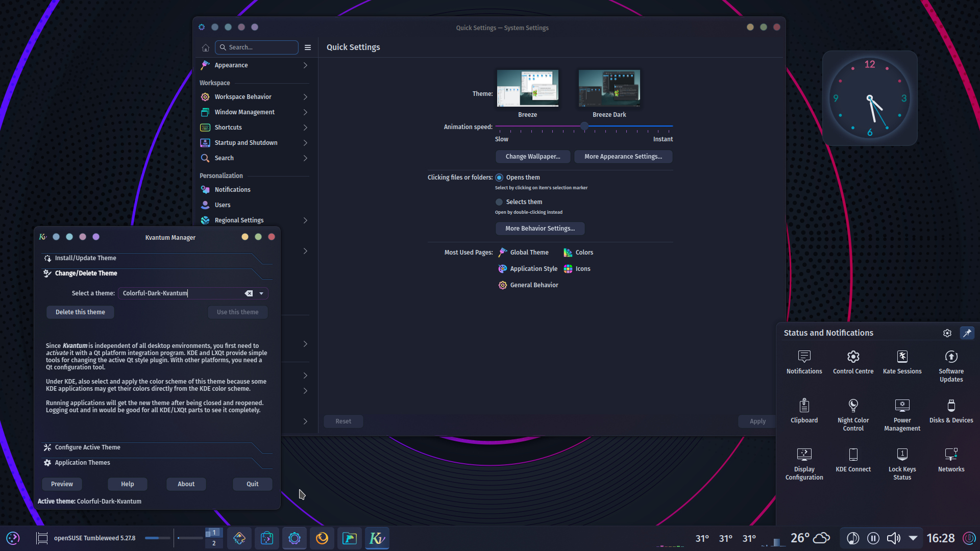980x551 pixels.
Task: Click More Appearance Settings... button
Action: (623, 157)
